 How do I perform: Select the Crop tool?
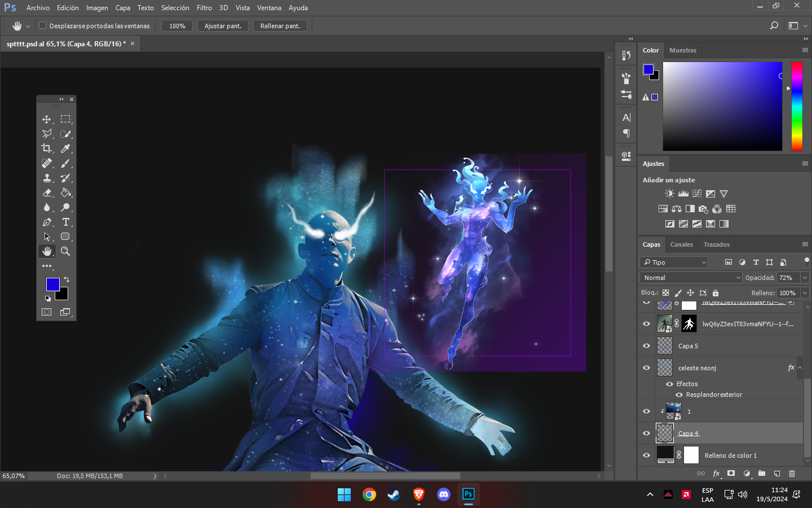click(x=47, y=148)
